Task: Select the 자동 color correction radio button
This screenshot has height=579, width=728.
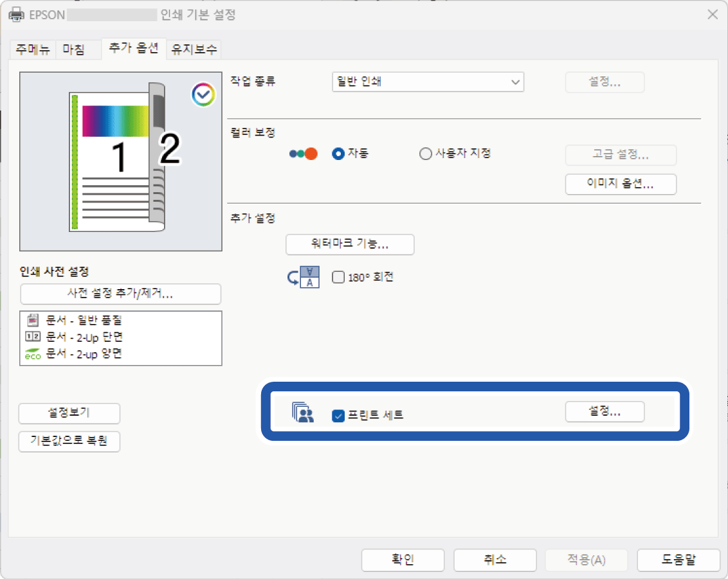Action: (x=338, y=154)
